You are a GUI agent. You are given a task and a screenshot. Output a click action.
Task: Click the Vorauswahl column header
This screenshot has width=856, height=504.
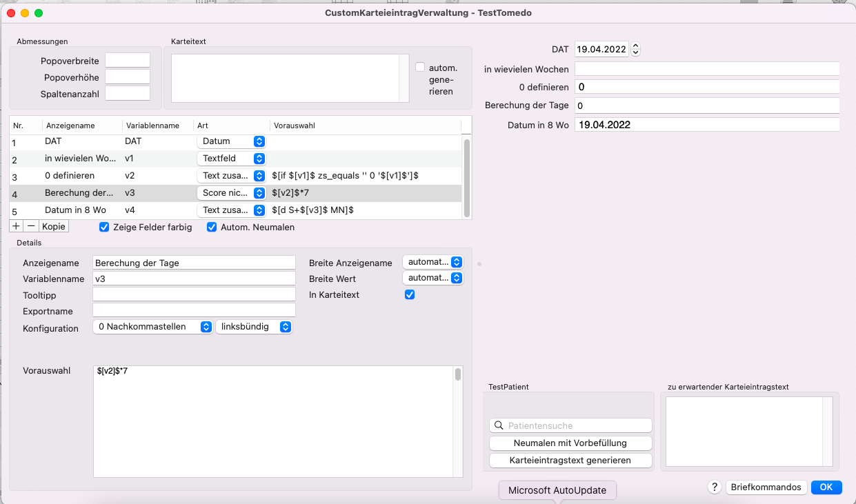[x=366, y=125]
